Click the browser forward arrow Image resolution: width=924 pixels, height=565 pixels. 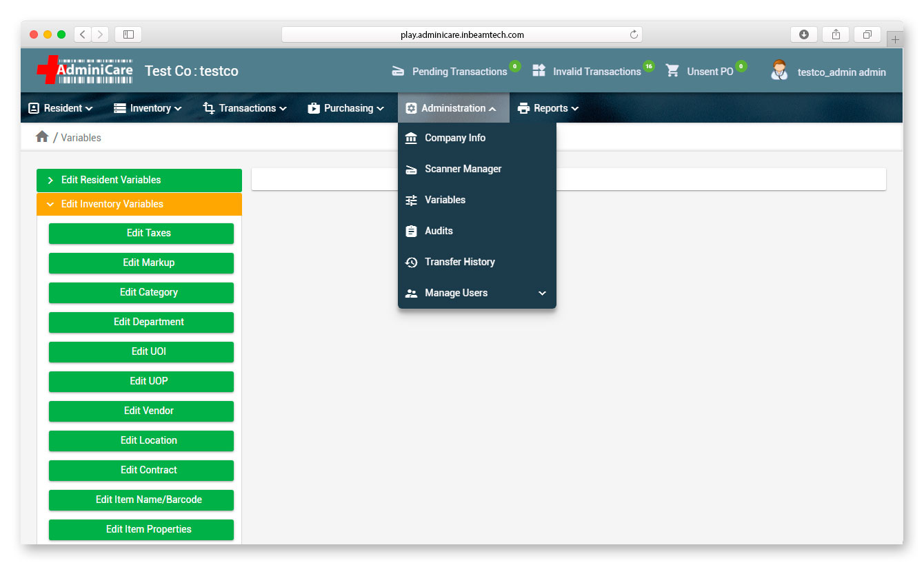(x=101, y=34)
